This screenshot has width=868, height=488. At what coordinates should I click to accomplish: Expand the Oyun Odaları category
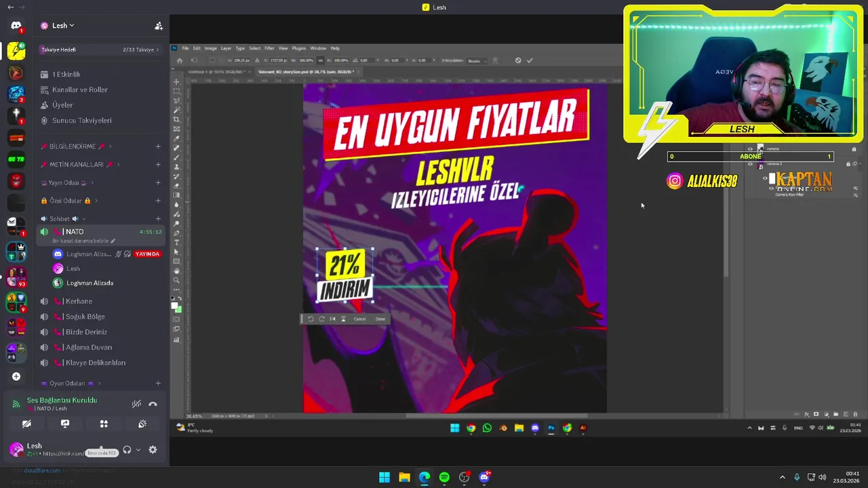pos(71,383)
